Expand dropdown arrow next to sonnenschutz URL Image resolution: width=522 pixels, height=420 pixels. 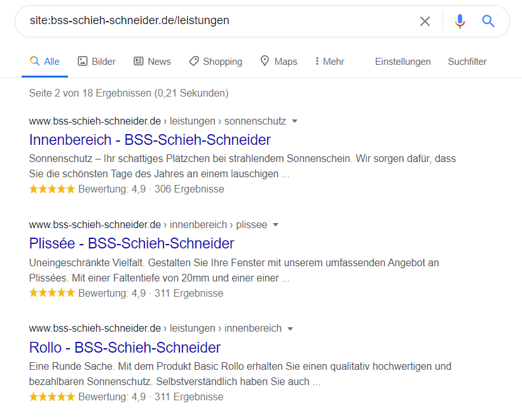pyautogui.click(x=294, y=121)
